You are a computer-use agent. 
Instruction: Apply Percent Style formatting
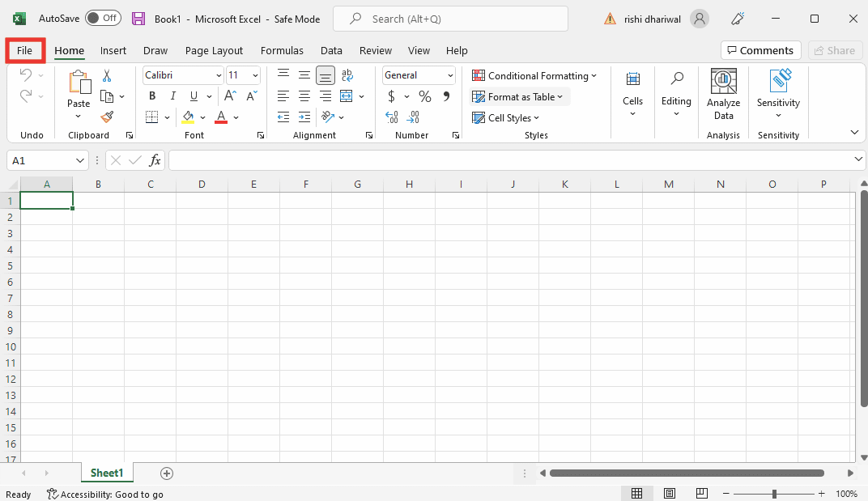click(424, 96)
